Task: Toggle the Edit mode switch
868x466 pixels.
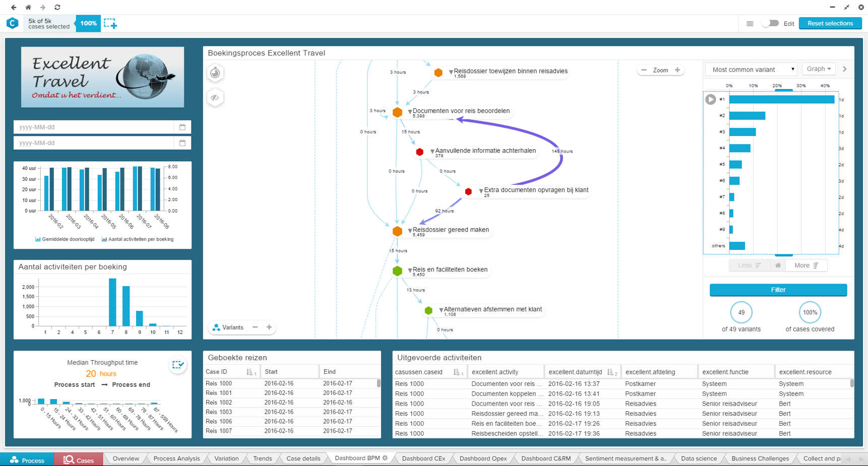Action: [770, 24]
